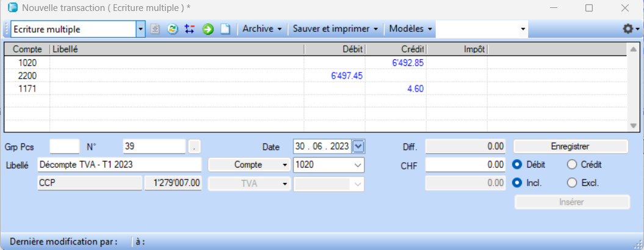644x250 pixels.
Task: Click the small dot button beside number 39
Action: [195, 146]
